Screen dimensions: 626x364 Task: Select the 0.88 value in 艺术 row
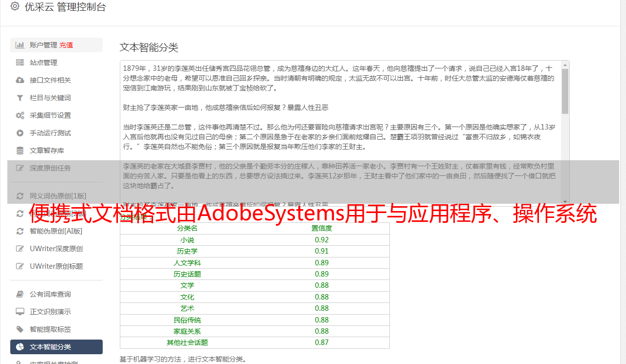(x=322, y=308)
